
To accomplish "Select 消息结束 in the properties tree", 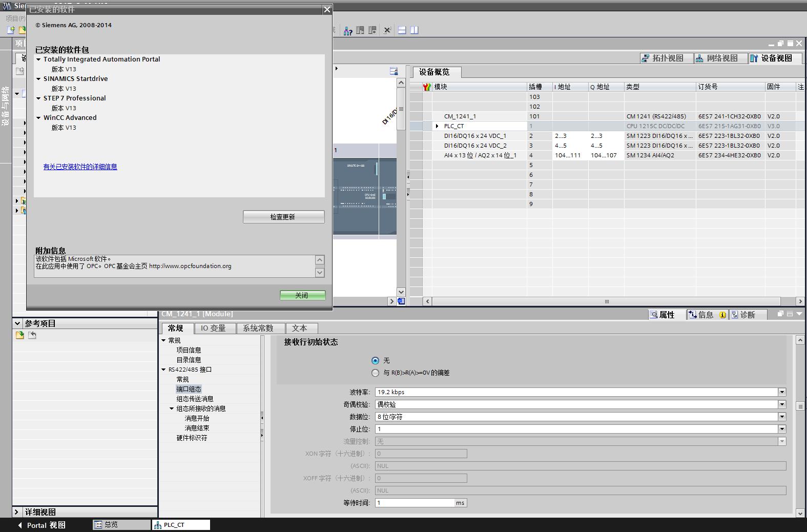I will 197,428.
